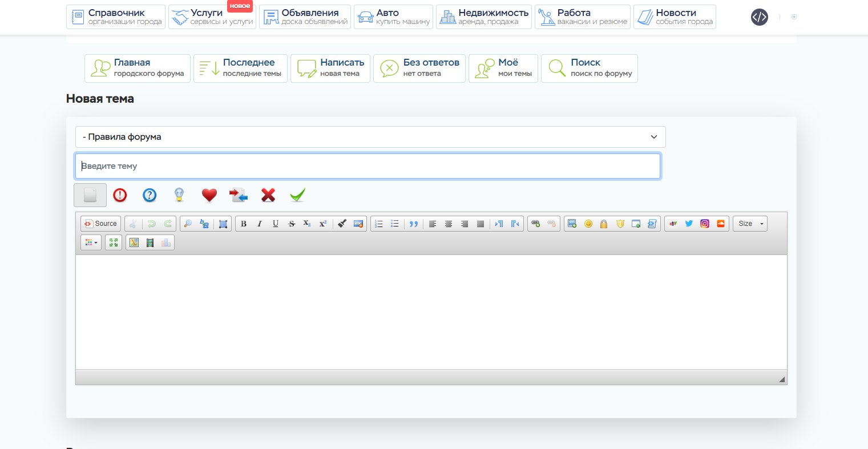
Task: Go to the Работа section
Action: (582, 17)
